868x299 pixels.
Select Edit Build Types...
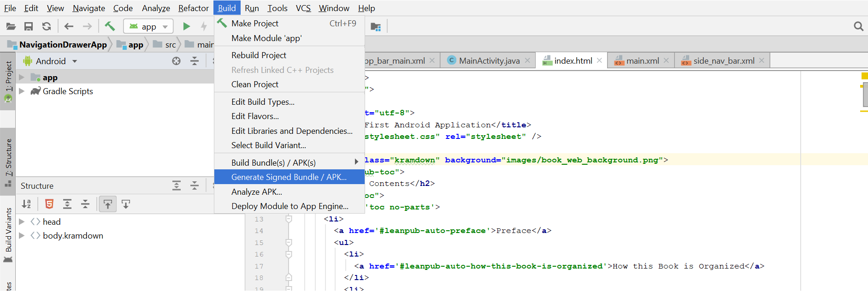point(289,102)
